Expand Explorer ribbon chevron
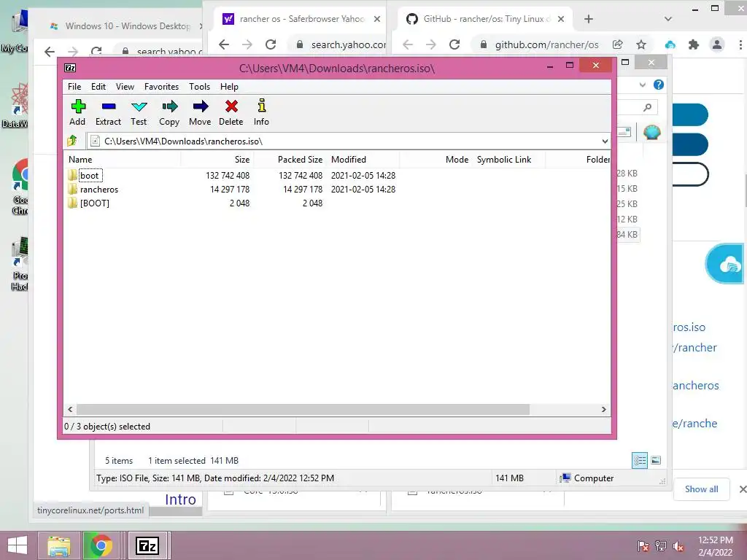 tap(643, 85)
